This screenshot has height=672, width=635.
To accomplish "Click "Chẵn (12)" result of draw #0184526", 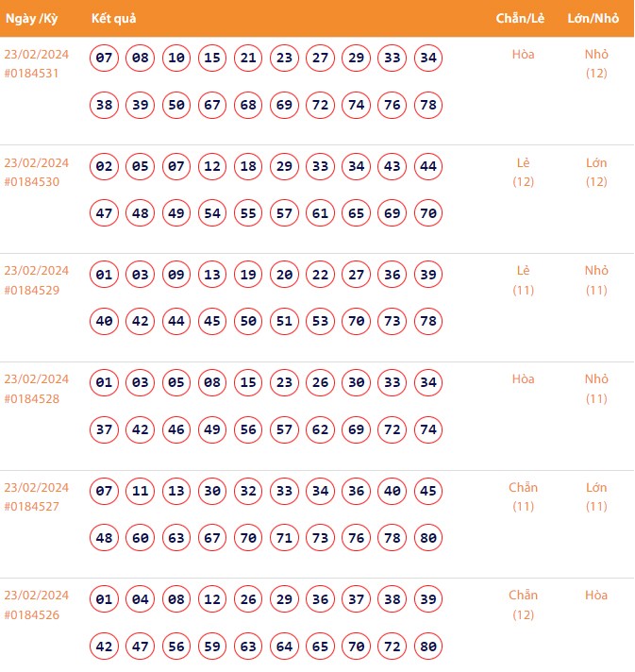I will (x=524, y=605).
